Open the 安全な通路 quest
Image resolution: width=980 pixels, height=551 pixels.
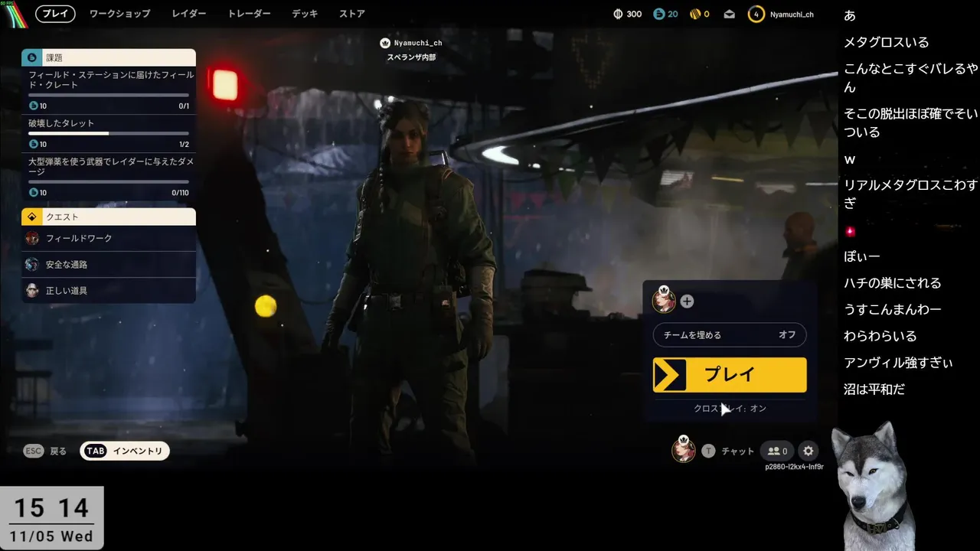click(109, 265)
